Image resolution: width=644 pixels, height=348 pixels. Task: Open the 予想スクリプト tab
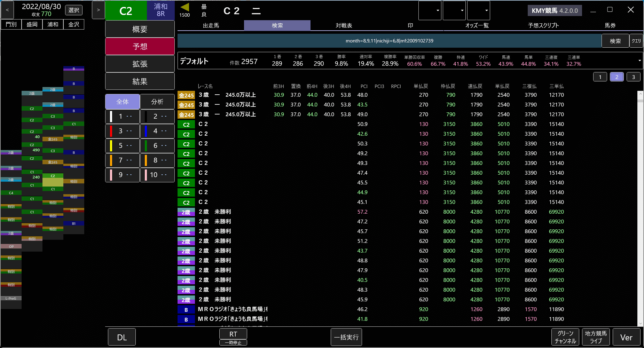[x=543, y=25]
